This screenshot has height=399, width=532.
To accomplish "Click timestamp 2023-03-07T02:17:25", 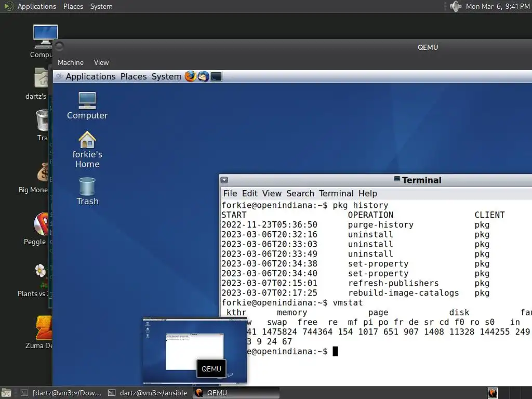I will pos(270,293).
